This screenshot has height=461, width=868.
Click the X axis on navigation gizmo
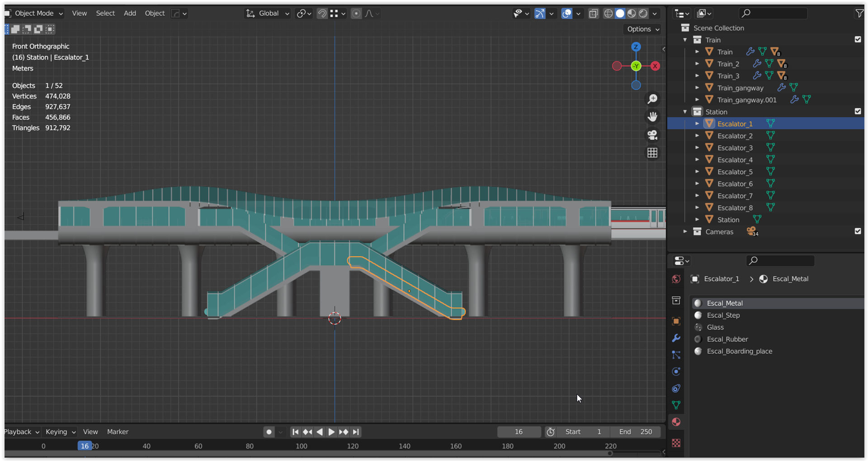pos(655,66)
